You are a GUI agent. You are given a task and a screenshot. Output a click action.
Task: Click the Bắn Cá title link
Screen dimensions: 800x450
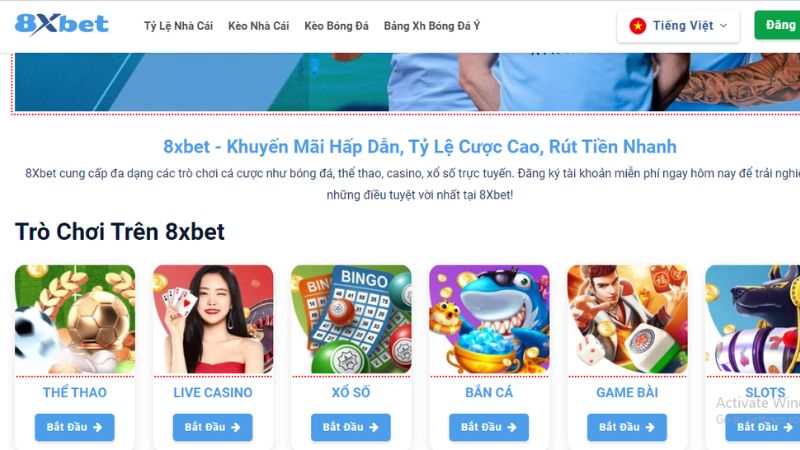pos(489,392)
